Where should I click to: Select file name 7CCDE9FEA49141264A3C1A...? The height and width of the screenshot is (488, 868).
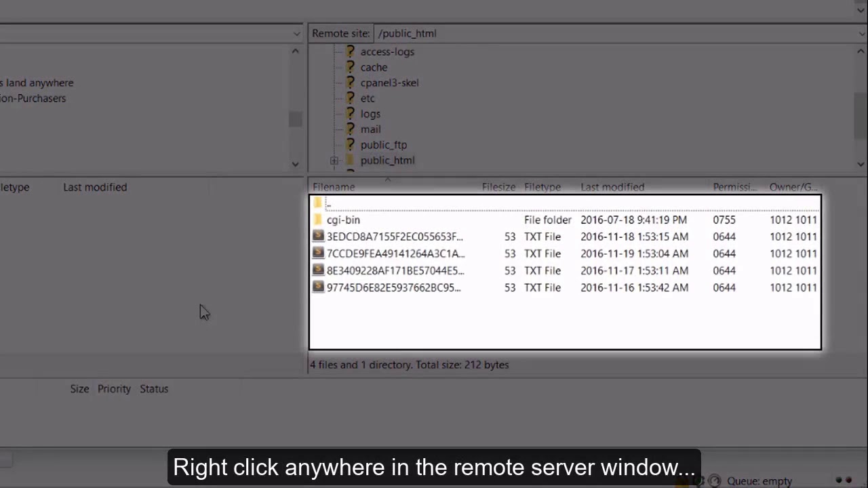(x=396, y=253)
